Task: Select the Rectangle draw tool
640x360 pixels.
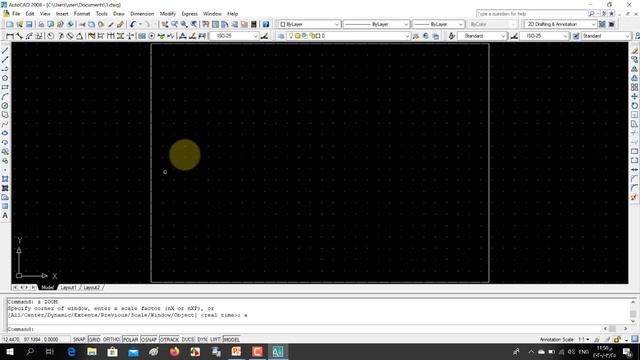Action: (x=5, y=87)
